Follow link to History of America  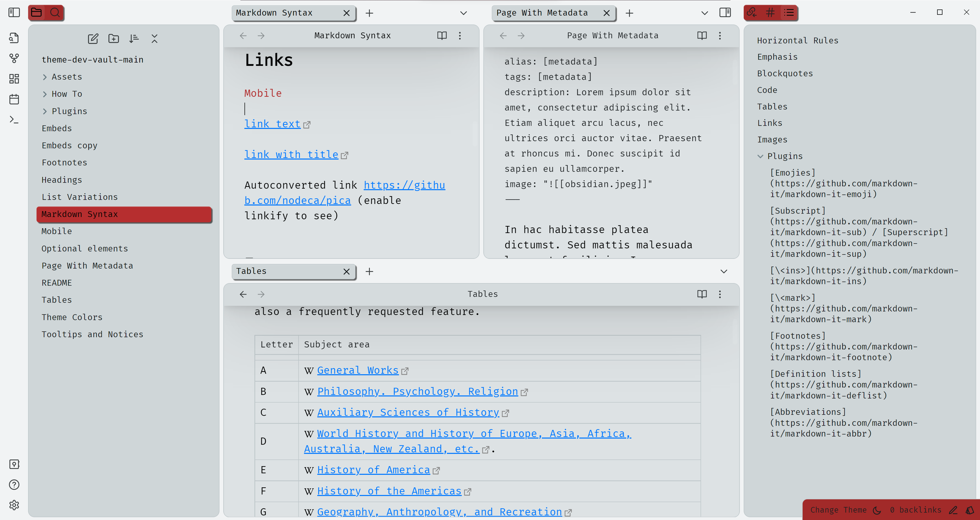pyautogui.click(x=373, y=469)
